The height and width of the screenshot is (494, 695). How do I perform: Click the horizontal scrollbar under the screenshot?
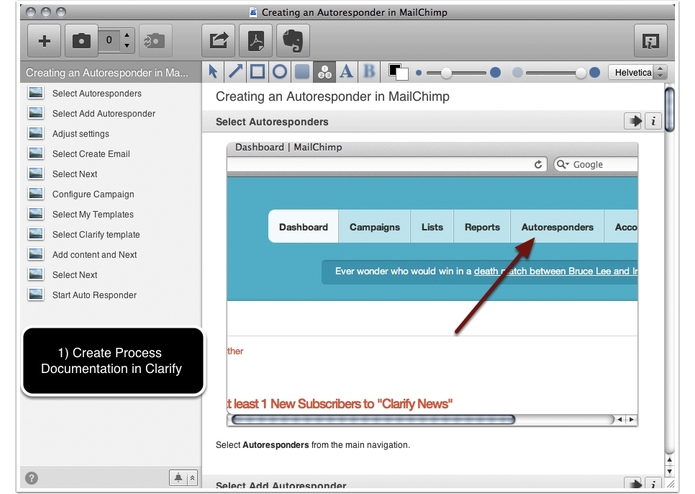373,419
